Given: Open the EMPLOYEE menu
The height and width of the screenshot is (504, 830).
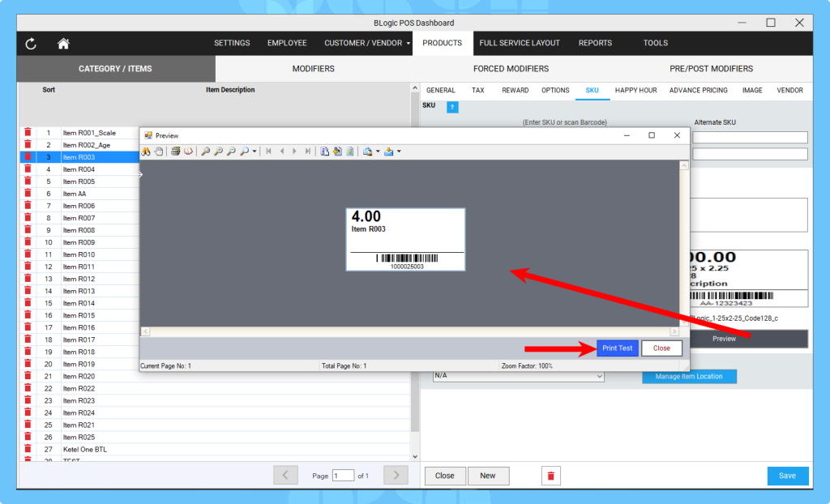Looking at the screenshot, I should click(x=287, y=43).
